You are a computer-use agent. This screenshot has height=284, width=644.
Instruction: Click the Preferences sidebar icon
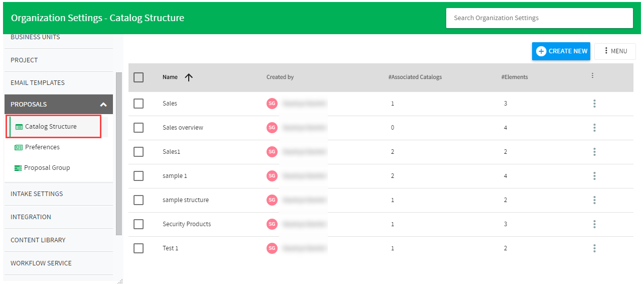(19, 147)
